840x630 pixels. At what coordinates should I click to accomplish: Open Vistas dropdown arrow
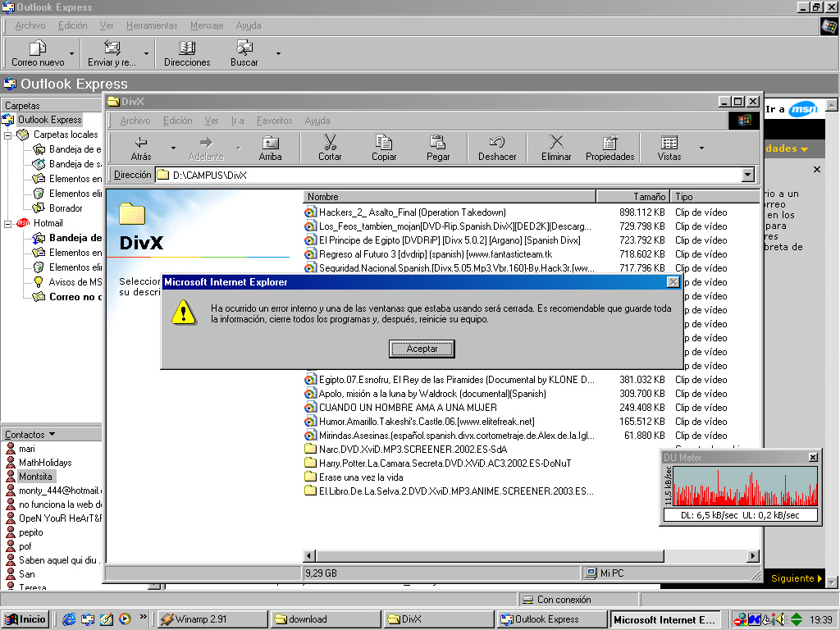(x=702, y=148)
